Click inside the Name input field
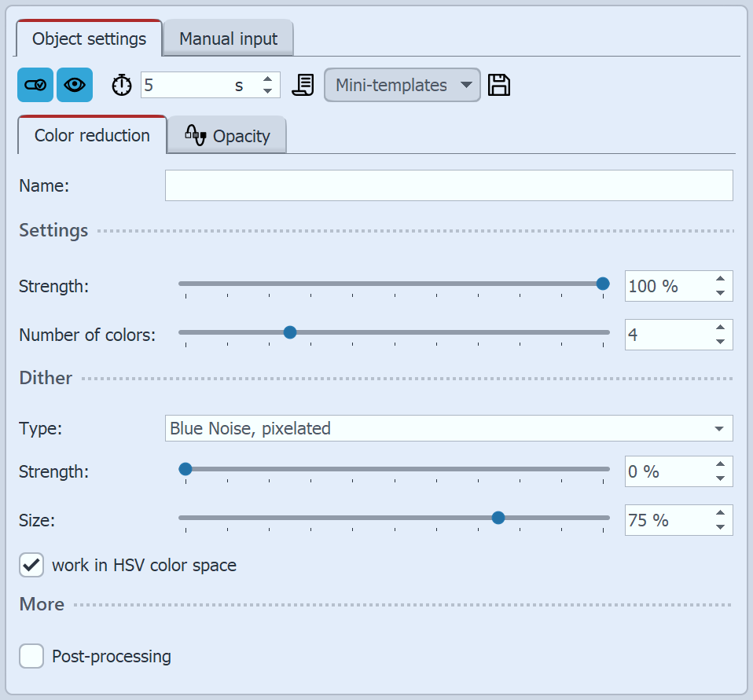Image resolution: width=753 pixels, height=700 pixels. pyautogui.click(x=448, y=185)
